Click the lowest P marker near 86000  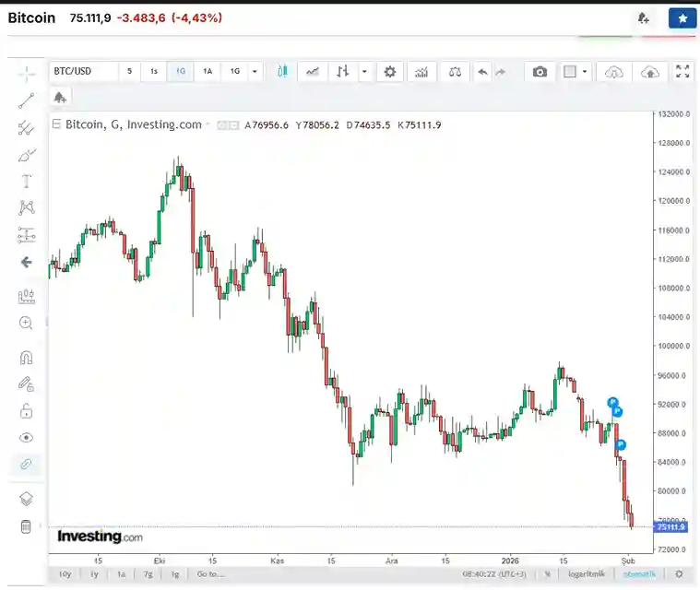tap(621, 445)
